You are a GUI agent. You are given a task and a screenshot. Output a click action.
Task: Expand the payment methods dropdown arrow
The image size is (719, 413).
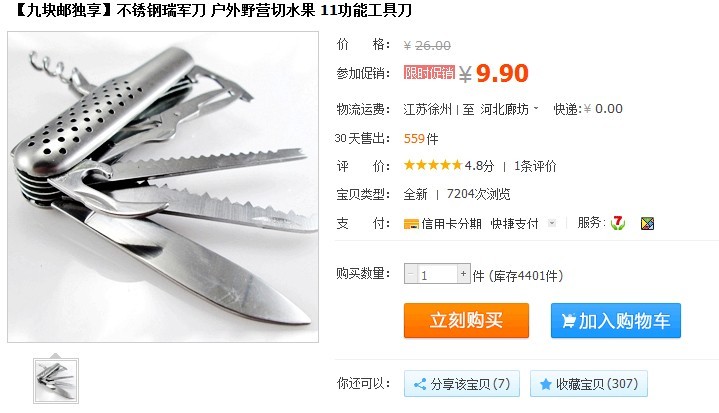pyautogui.click(x=552, y=223)
